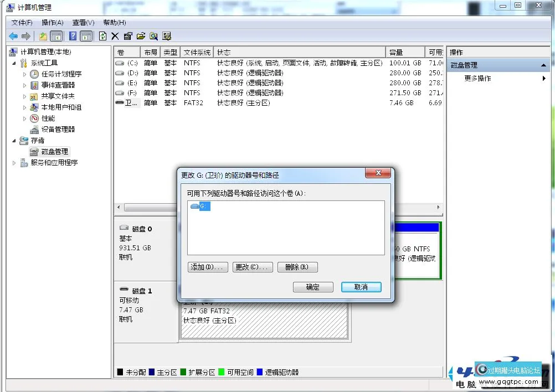Toggle the console tree visibility icon
The image size is (555, 392).
click(x=56, y=36)
